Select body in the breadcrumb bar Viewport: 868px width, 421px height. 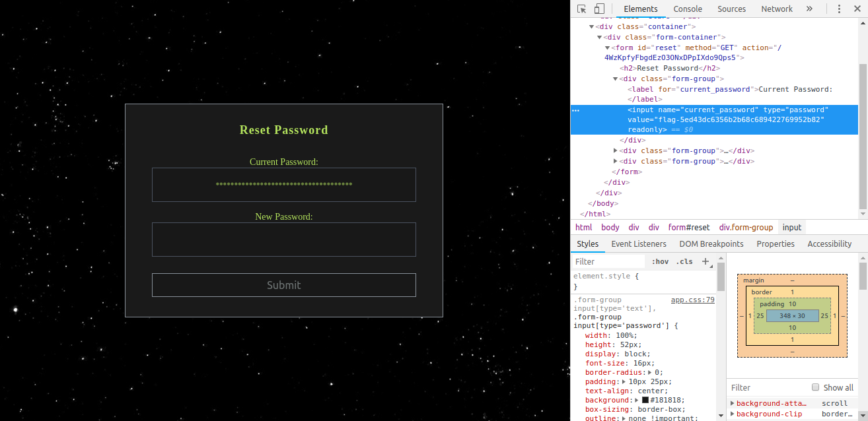610,227
